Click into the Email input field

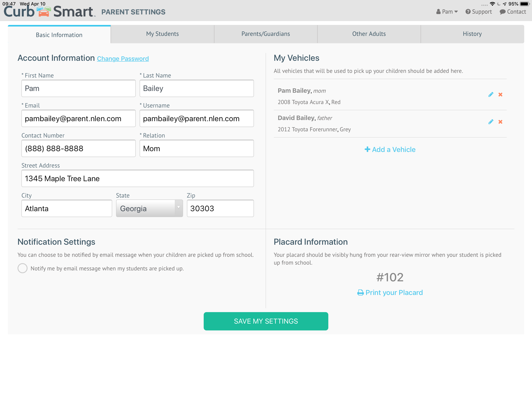click(x=78, y=118)
